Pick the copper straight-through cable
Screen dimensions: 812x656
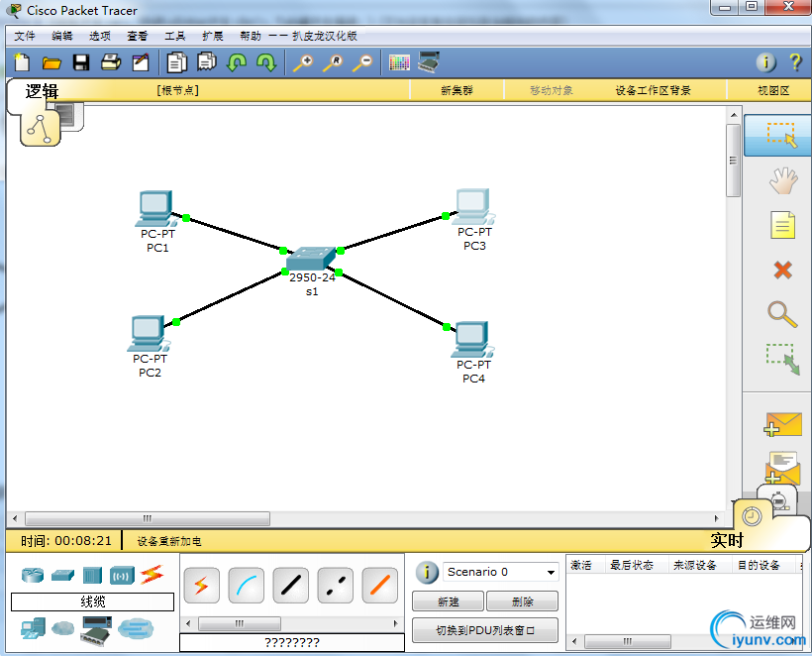[x=291, y=586]
